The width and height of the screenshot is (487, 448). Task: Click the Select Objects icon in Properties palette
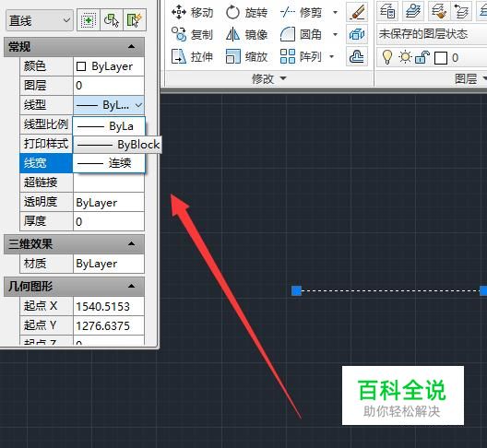click(x=89, y=20)
